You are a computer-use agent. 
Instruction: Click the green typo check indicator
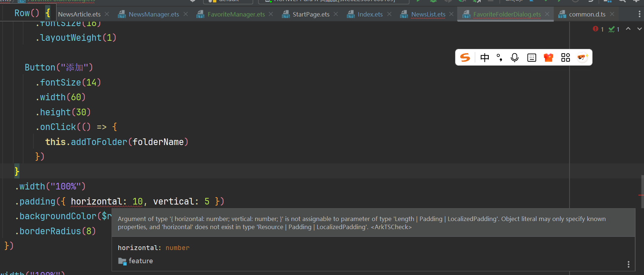click(612, 29)
